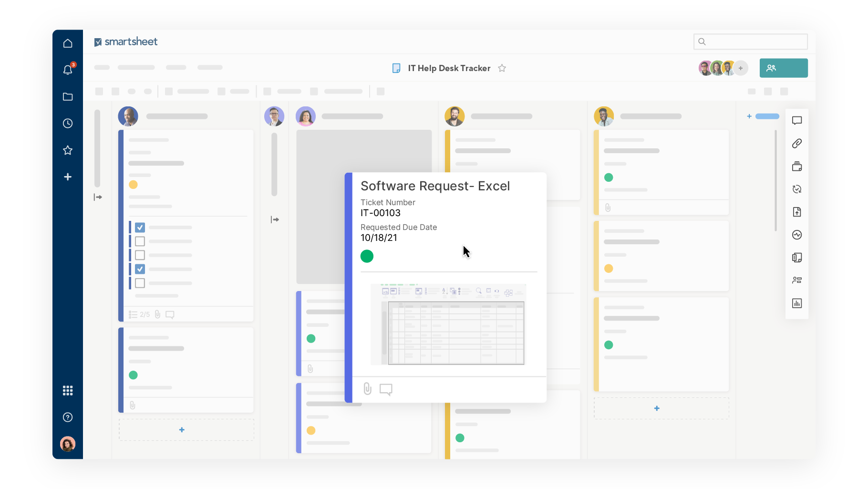
Task: Favorite the sheet with the star beside title
Action: pos(502,68)
